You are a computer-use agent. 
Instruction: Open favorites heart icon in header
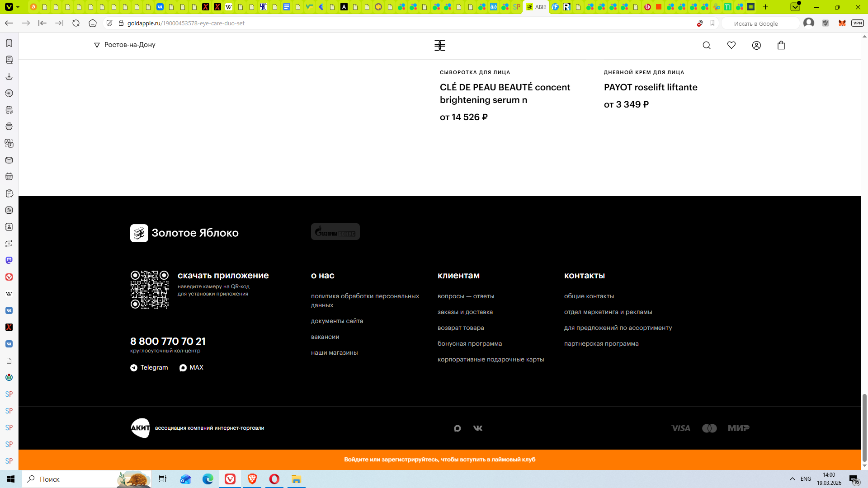[731, 45]
